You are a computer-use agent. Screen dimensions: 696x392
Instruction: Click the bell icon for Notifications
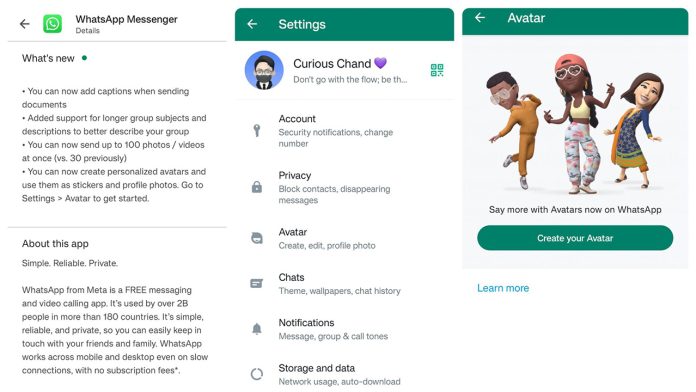pos(257,329)
